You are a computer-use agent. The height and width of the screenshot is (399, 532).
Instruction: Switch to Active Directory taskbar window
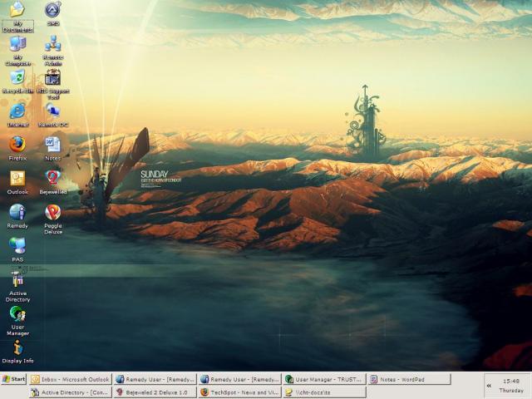70,392
